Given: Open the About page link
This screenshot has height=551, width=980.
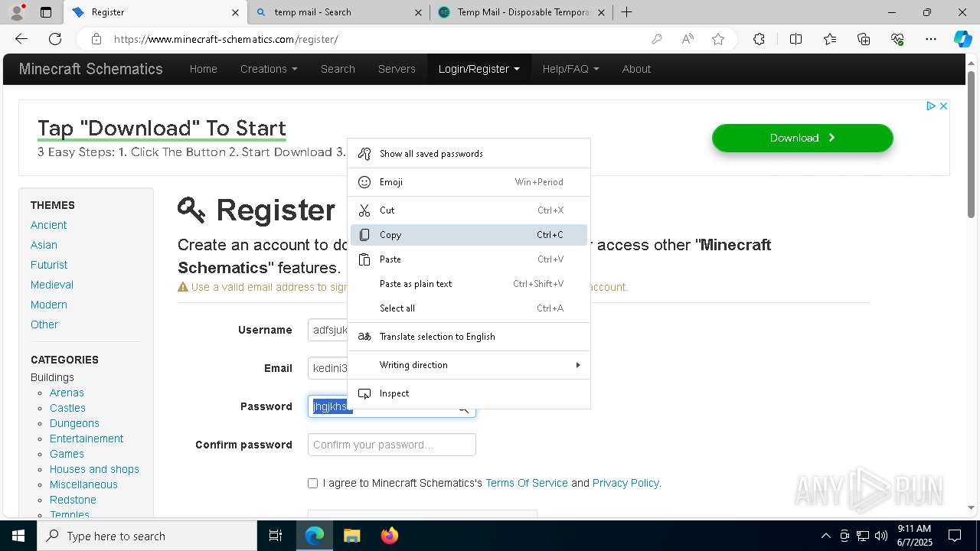Looking at the screenshot, I should click(636, 69).
